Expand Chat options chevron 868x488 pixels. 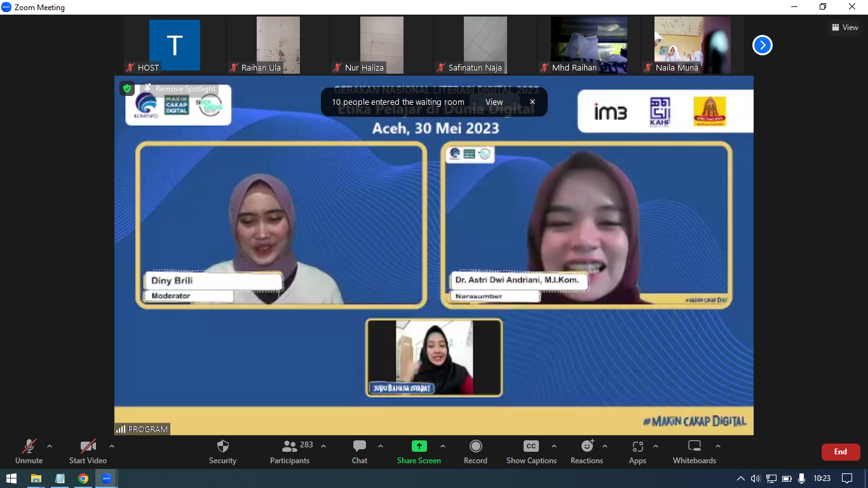381,446
